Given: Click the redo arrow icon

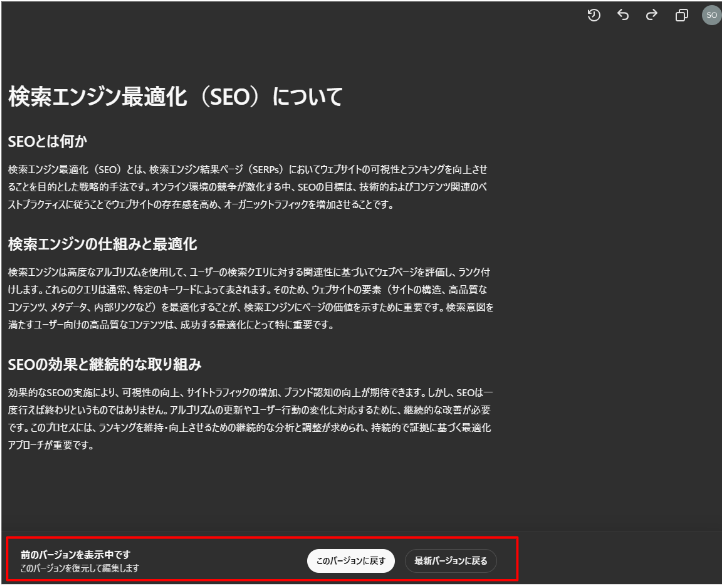Looking at the screenshot, I should point(652,15).
